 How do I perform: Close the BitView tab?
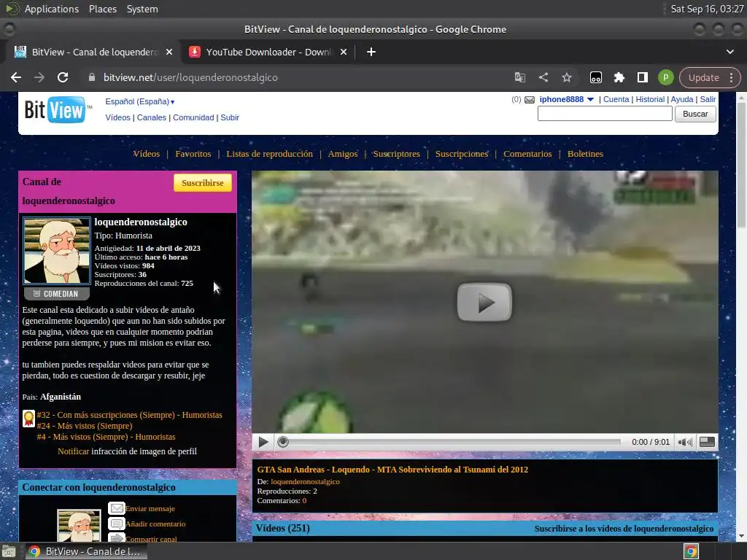(x=169, y=52)
